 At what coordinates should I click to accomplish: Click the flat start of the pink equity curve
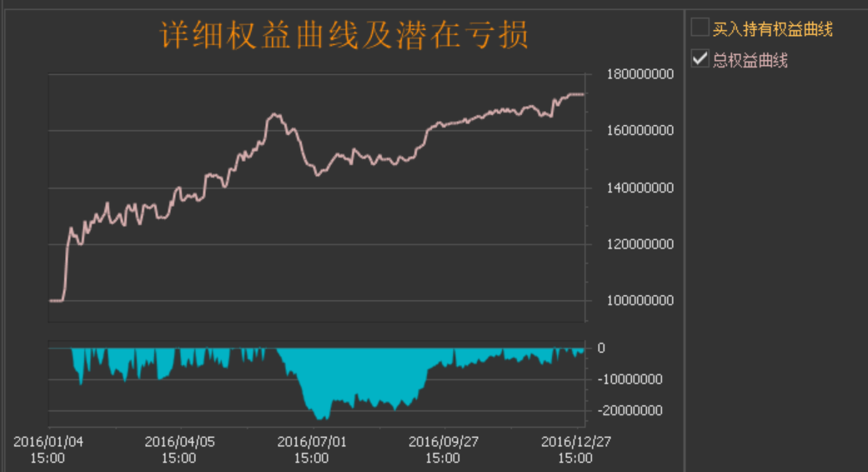pos(56,300)
